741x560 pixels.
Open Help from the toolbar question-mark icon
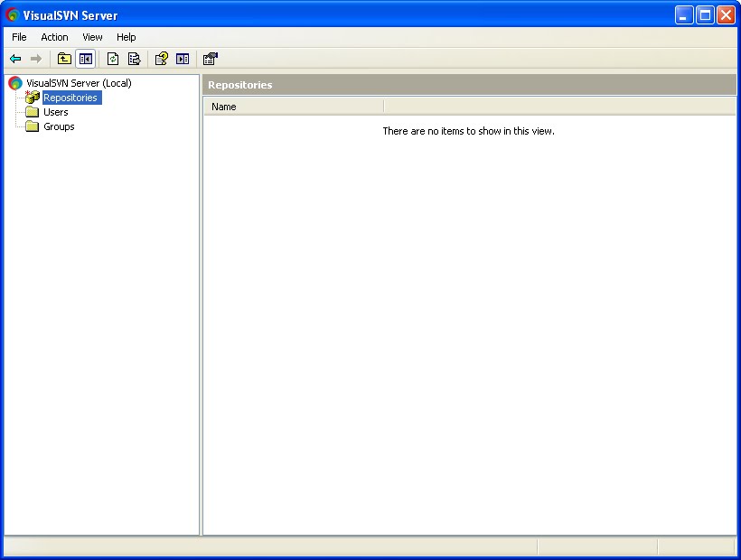(162, 59)
